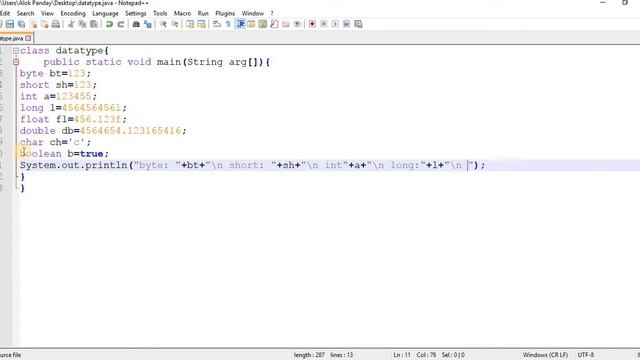The height and width of the screenshot is (360, 640).
Task: Click the 'int a=123455;' code line
Action: point(58,96)
